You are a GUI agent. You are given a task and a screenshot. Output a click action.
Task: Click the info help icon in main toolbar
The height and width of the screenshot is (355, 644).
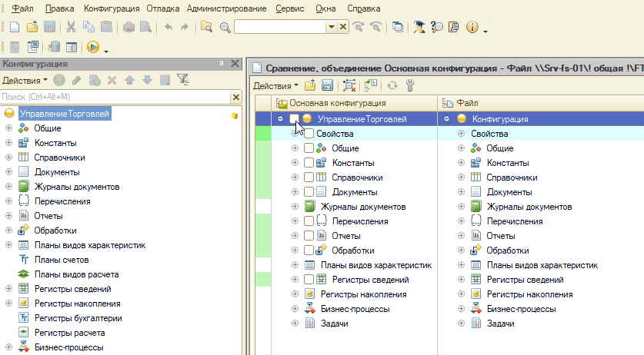(472, 27)
